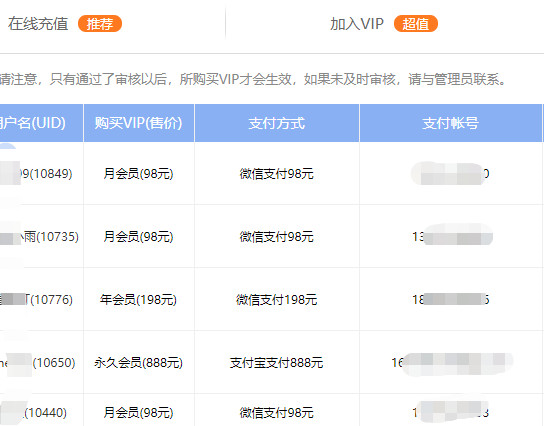This screenshot has width=544, height=426.
Task: Select the 支付帐号 column header
Action: 451,123
